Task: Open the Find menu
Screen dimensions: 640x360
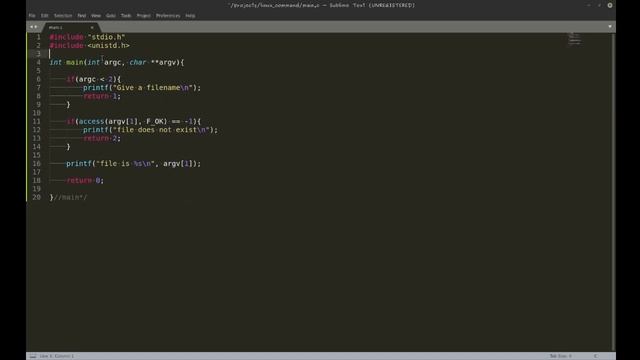Action: [x=82, y=16]
